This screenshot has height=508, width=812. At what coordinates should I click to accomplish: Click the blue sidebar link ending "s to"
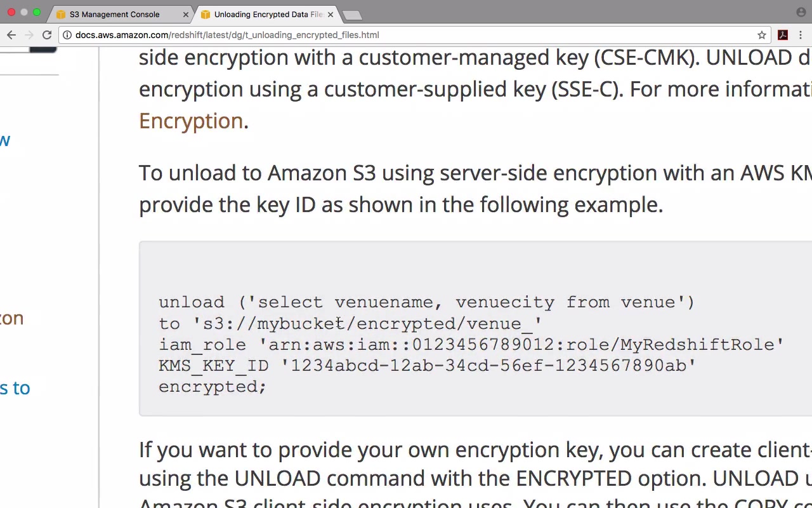(x=15, y=388)
